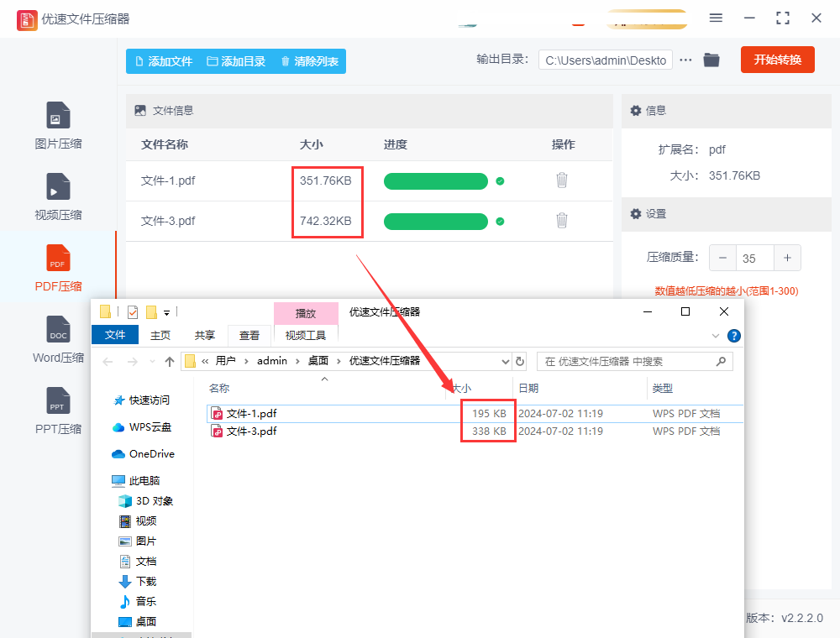Select OneDrive in navigation pane

(x=143, y=454)
